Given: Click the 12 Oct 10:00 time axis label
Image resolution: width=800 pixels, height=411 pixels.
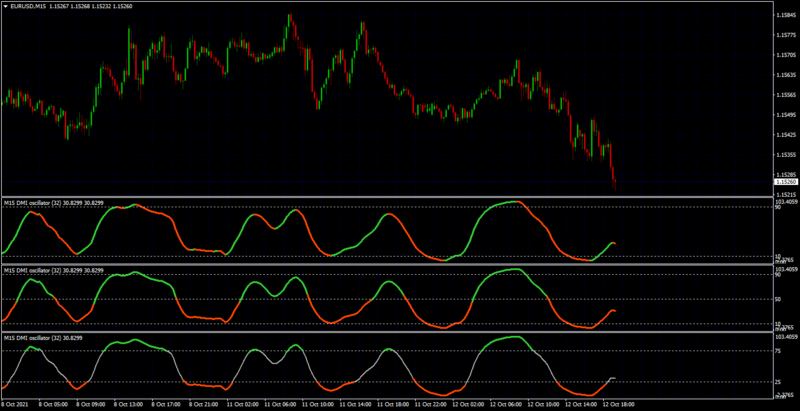Looking at the screenshot, I should [x=545, y=404].
